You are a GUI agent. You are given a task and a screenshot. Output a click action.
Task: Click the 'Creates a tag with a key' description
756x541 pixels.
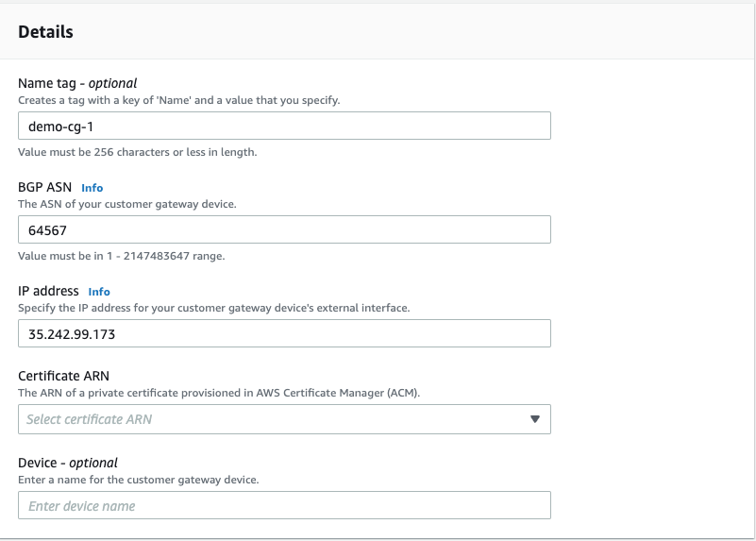179,100
